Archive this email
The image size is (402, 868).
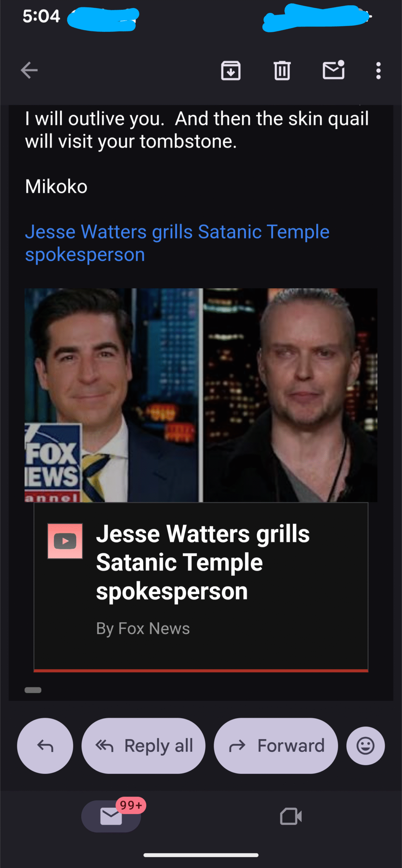pyautogui.click(x=231, y=71)
